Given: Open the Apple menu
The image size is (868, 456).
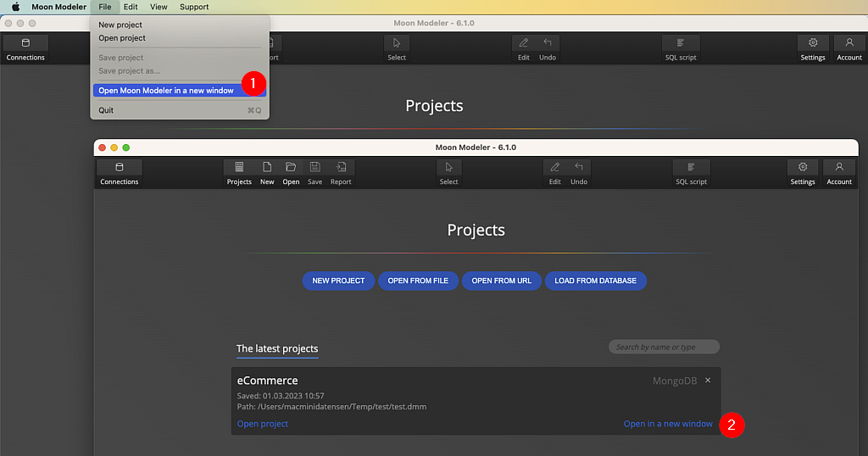Looking at the screenshot, I should [x=15, y=7].
